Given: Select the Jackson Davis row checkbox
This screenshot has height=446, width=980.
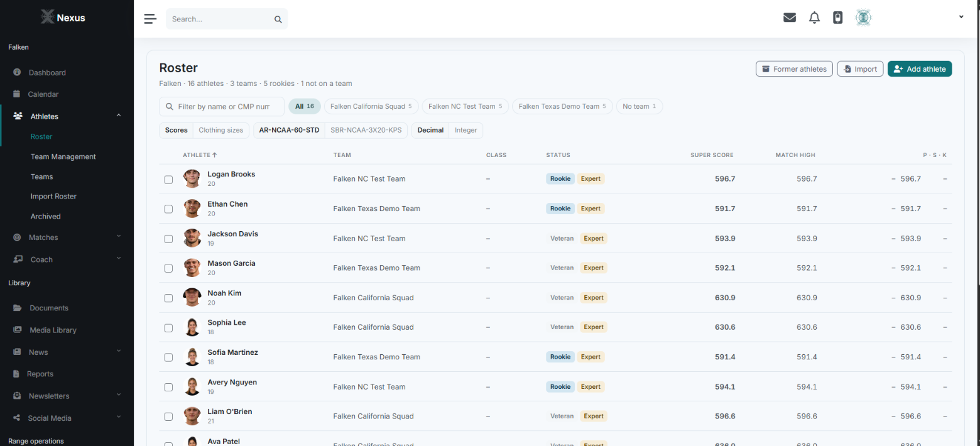Looking at the screenshot, I should [x=168, y=239].
